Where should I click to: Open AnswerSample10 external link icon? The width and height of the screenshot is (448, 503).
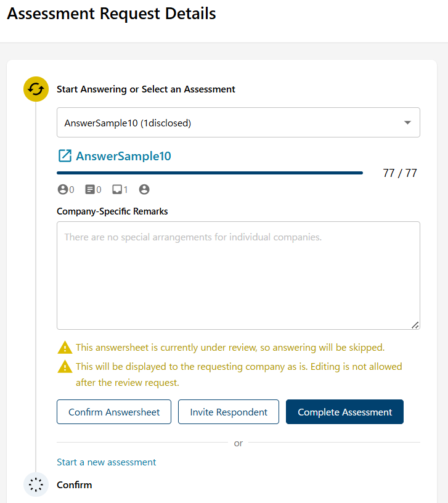(65, 156)
